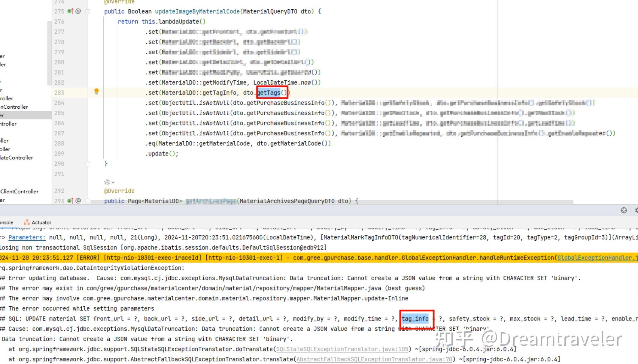Collapse fold end marker at line 290
Viewport: 638px width, 364px height.
[x=88, y=164]
